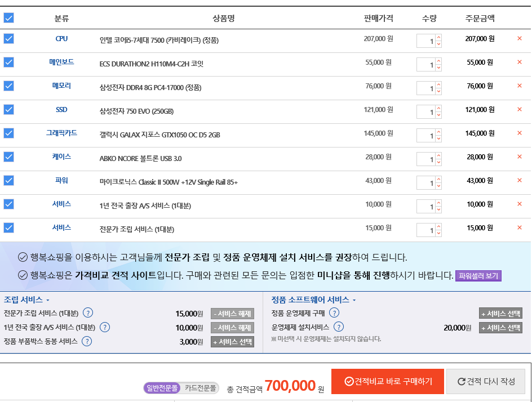Click 견적비교 바로 구매하기 button
This screenshot has height=402, width=532.
coord(388,381)
